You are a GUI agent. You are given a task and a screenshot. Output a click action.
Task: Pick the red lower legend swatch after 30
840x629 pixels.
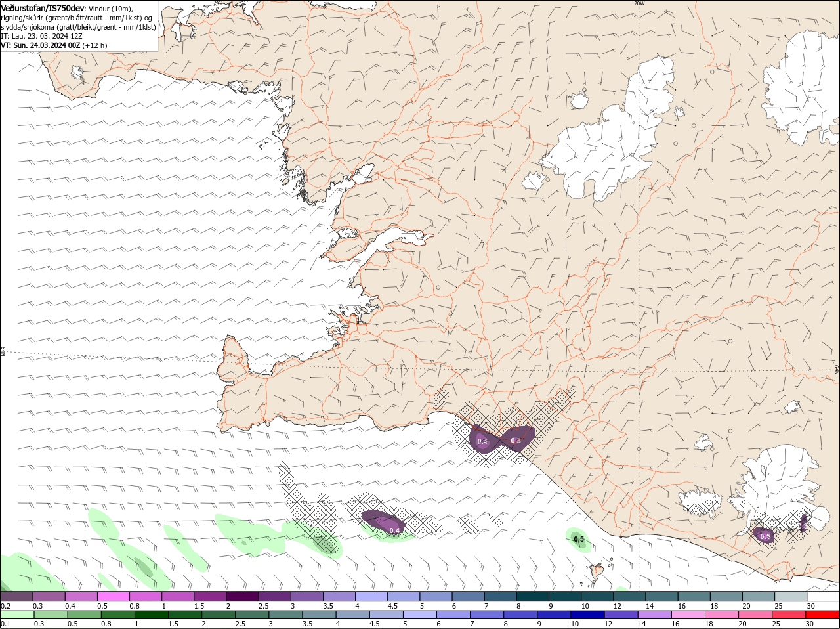(x=824, y=615)
